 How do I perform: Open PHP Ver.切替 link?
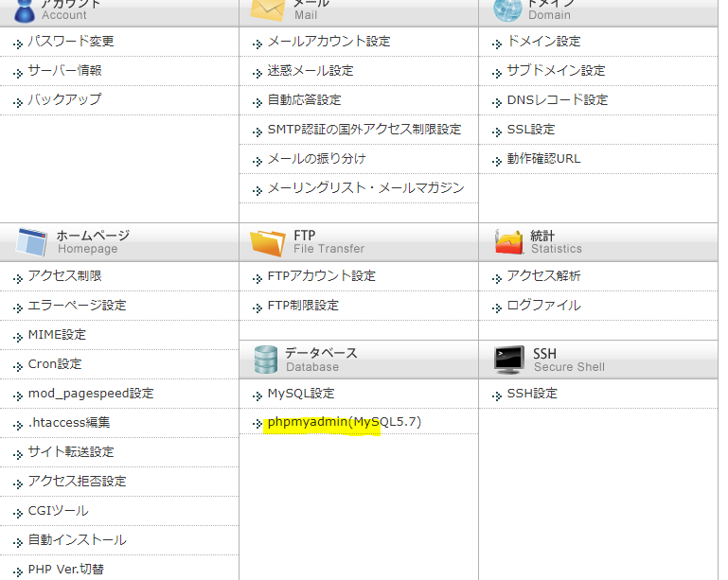tap(66, 570)
